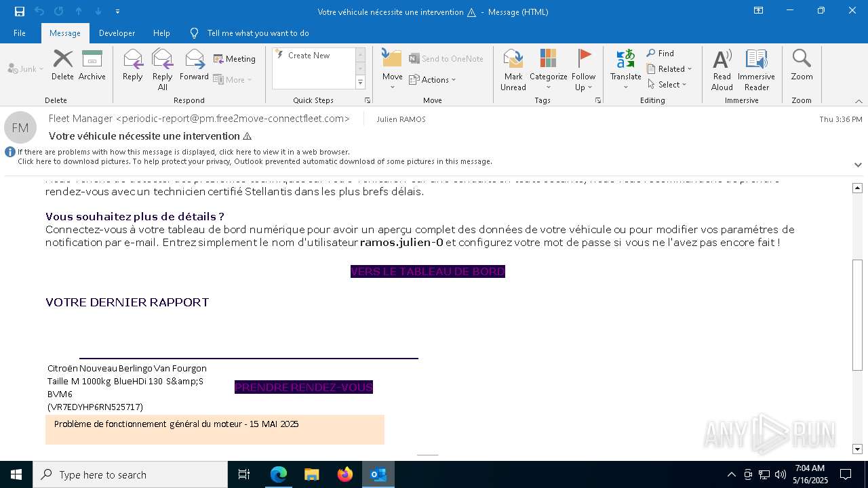Open File Explorer from the taskbar
The width and height of the screenshot is (868, 488).
point(312,474)
